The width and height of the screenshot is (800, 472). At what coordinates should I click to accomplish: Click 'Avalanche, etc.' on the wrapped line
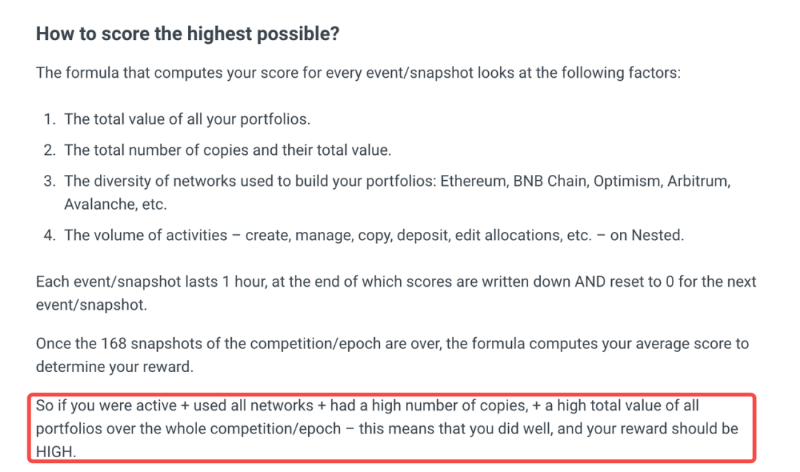click(x=115, y=204)
